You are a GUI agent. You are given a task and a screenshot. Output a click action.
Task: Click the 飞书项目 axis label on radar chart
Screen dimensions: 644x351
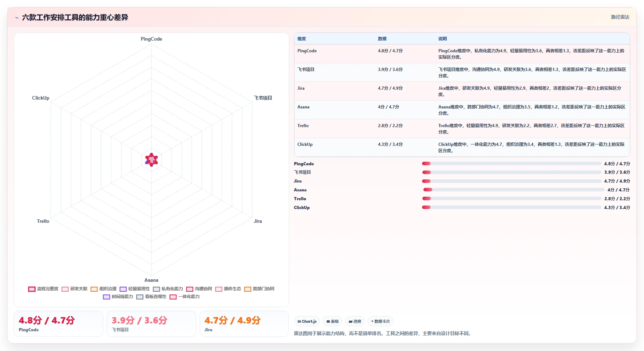tap(263, 98)
